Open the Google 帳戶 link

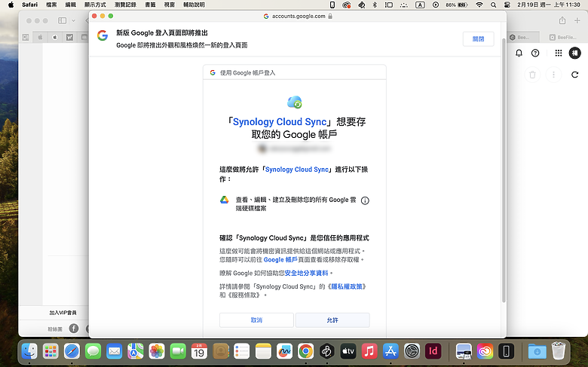point(280,259)
